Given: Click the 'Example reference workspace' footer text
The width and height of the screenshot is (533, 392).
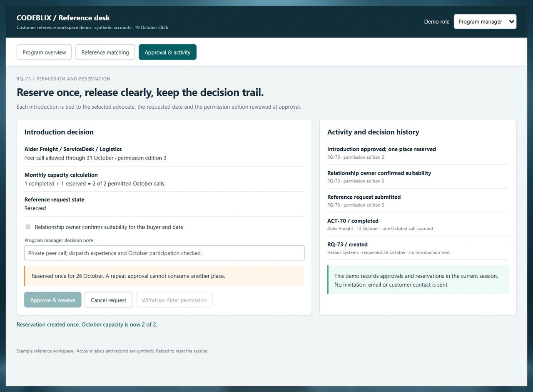Looking at the screenshot, I should (112, 351).
